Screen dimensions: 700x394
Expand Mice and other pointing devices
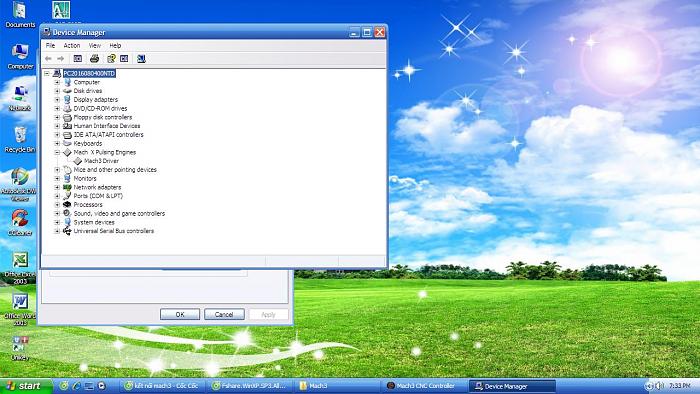[57, 170]
